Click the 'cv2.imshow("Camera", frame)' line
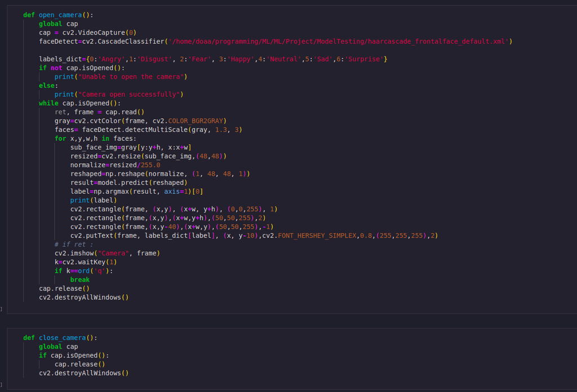This screenshot has height=392, width=577. [x=107, y=253]
